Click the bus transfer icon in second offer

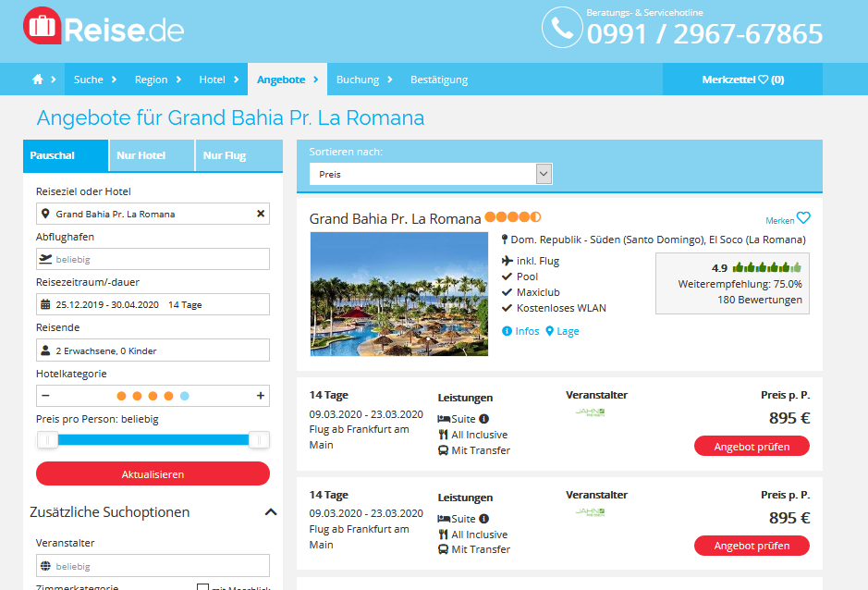coord(443,549)
